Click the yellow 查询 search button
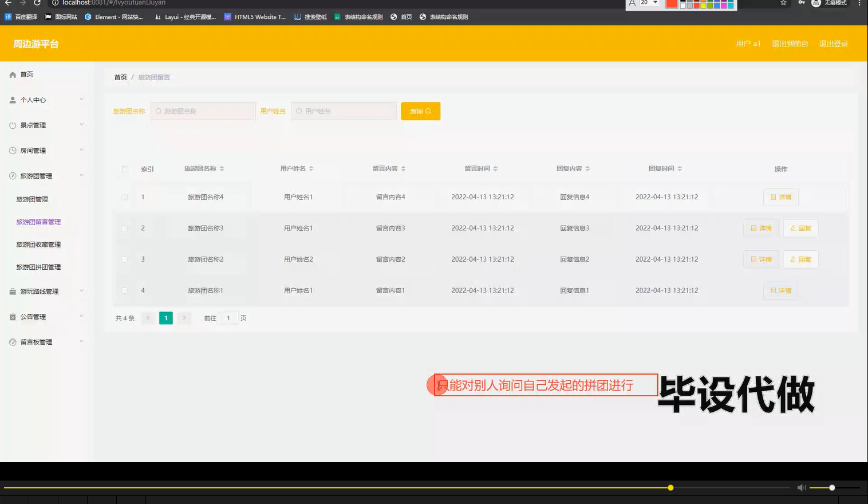The height and width of the screenshot is (504, 868). (x=421, y=111)
